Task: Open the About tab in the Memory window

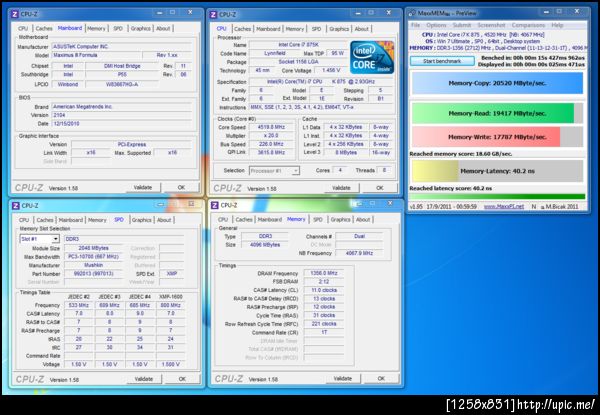Action: [363, 220]
